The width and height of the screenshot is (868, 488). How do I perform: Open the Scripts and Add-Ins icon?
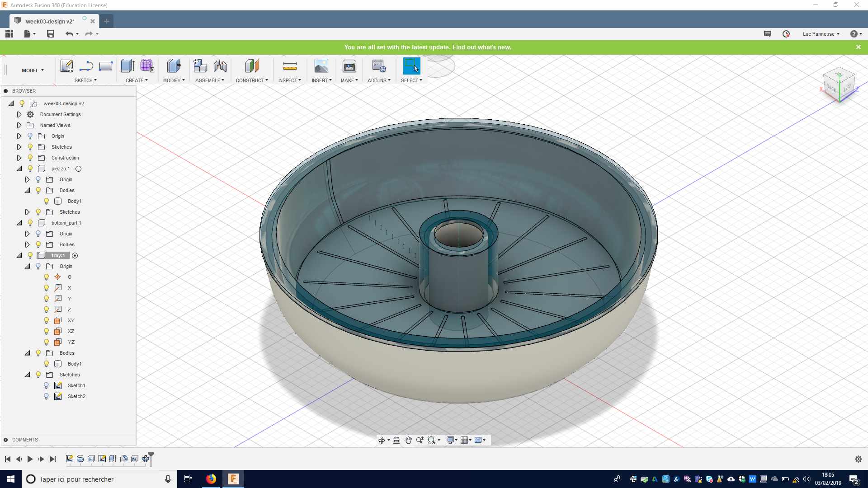coord(379,66)
